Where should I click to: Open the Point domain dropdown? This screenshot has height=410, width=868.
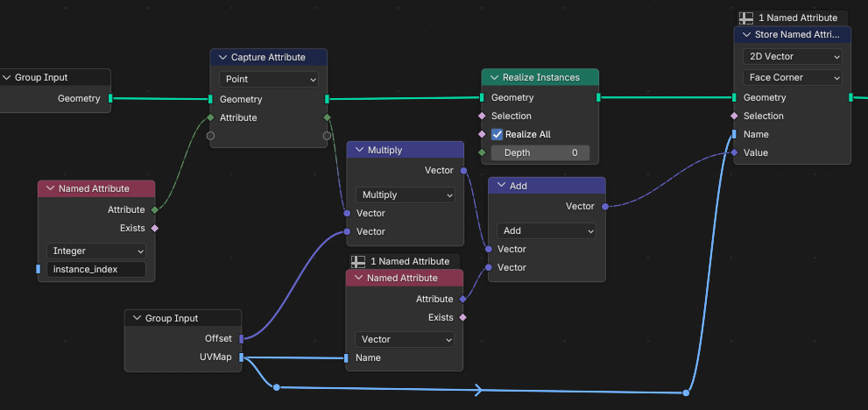click(269, 80)
